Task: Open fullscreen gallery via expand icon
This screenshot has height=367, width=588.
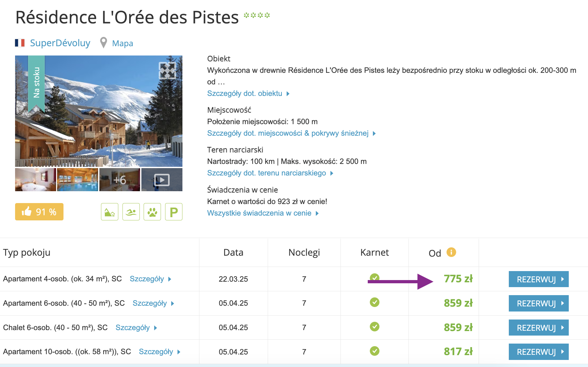Action: coord(167,70)
